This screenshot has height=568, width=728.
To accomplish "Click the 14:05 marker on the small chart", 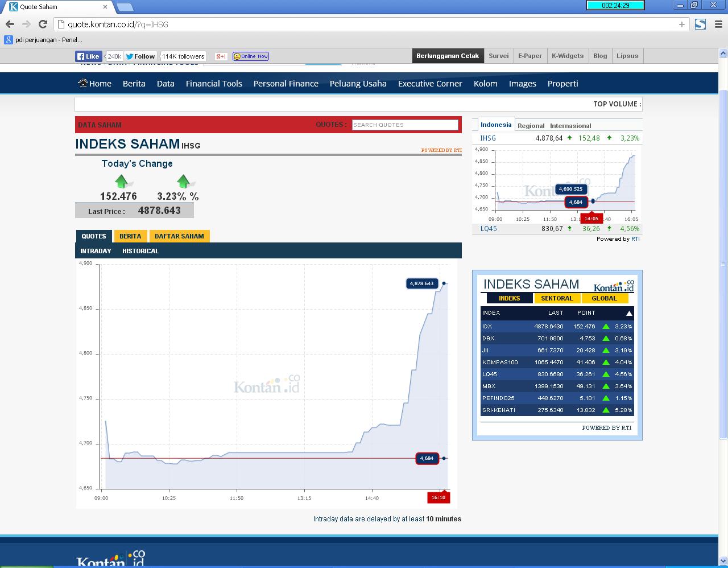I will click(x=591, y=219).
